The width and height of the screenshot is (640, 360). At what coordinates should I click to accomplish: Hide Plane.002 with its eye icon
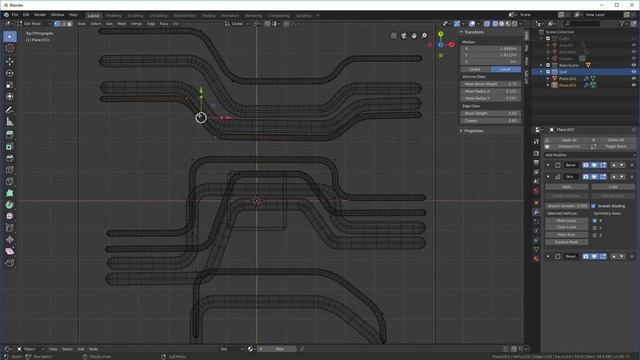pos(634,78)
